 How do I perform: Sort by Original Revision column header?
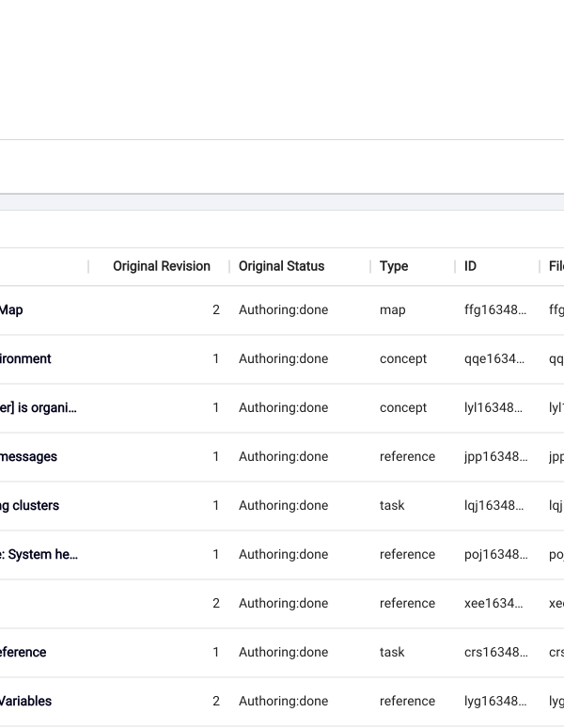click(162, 266)
